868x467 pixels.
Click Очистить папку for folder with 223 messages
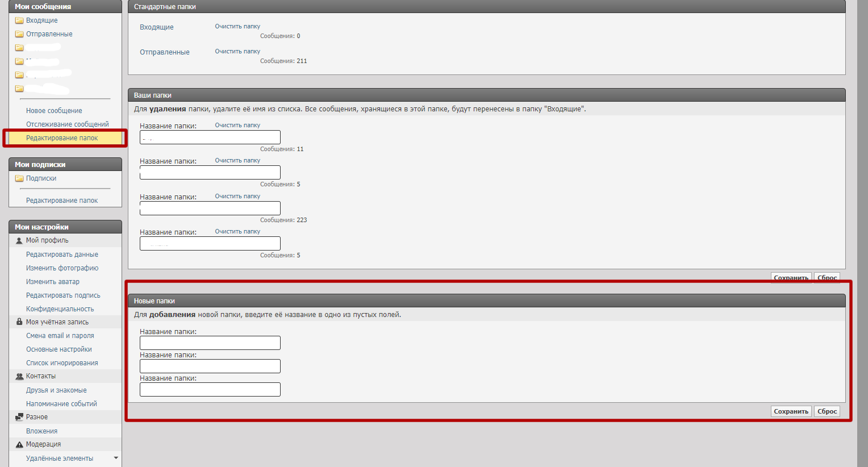[237, 196]
